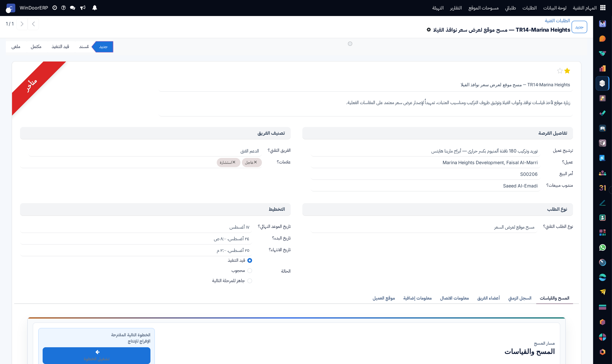Open the الطلبات menu
Screen dimensions: 612x364
[529, 8]
